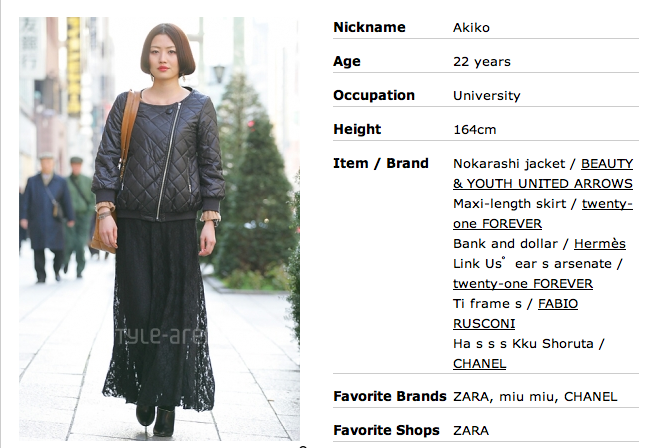The height and width of the screenshot is (448, 657).
Task: Click the Nickname field label
Action: pyautogui.click(x=369, y=27)
